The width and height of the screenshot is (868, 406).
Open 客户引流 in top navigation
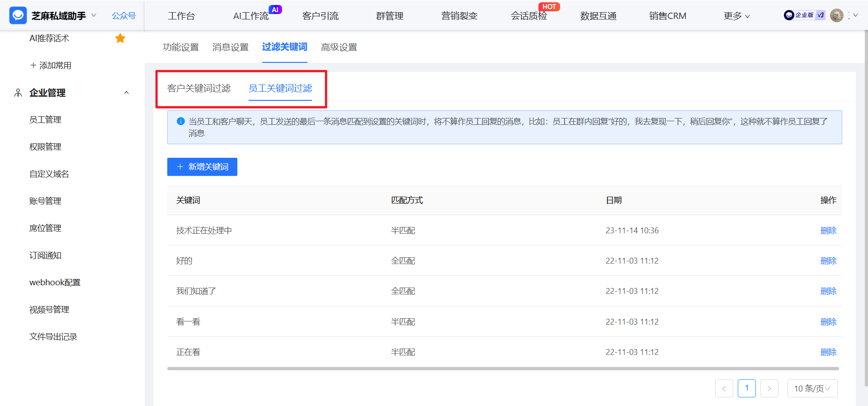(x=321, y=16)
